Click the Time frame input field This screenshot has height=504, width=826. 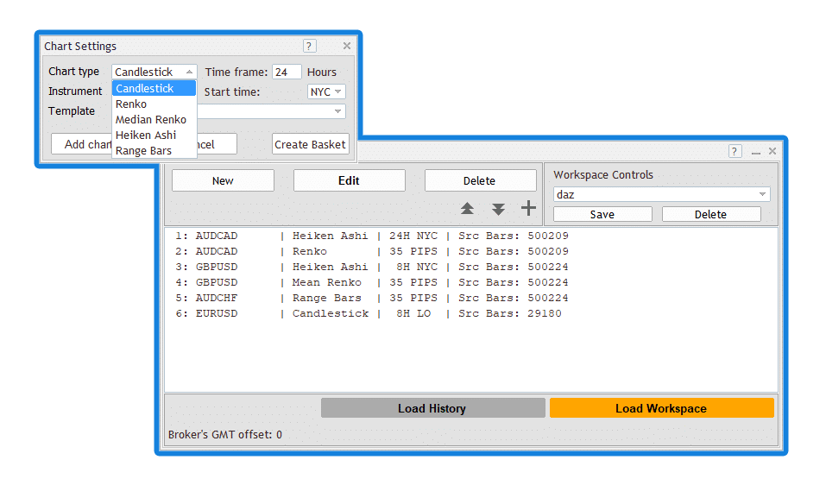pyautogui.click(x=287, y=72)
